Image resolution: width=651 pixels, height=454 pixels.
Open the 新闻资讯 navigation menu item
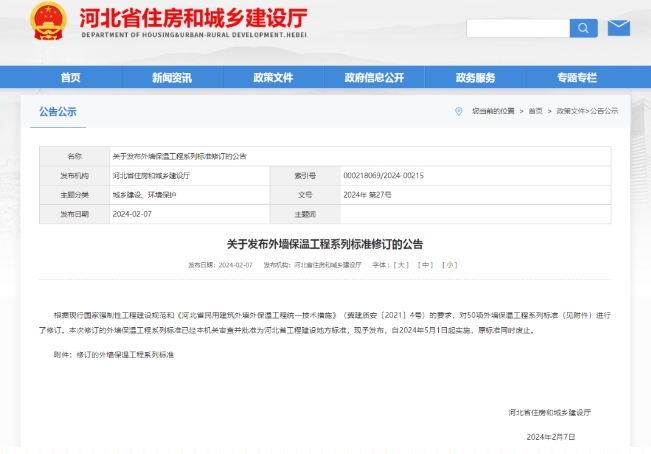pyautogui.click(x=172, y=78)
